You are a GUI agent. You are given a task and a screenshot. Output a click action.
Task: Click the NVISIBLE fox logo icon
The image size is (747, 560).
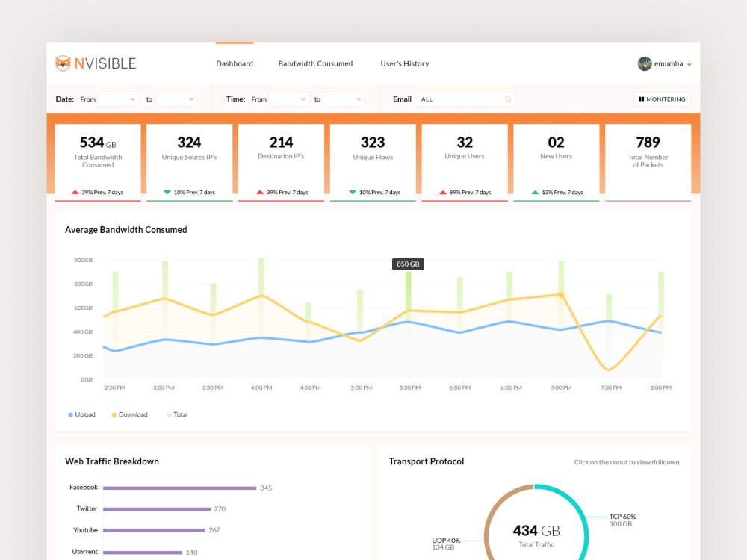click(x=63, y=63)
